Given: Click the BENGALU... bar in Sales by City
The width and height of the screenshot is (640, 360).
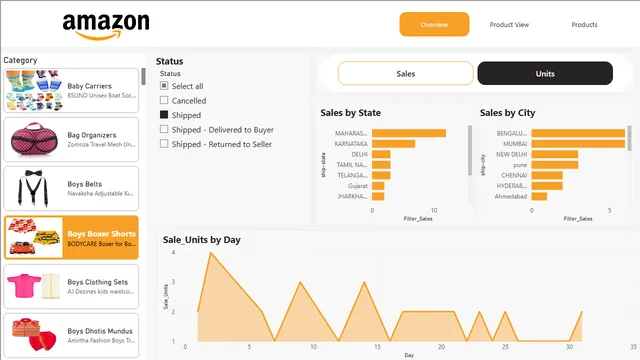Looking at the screenshot, I should pos(578,133).
